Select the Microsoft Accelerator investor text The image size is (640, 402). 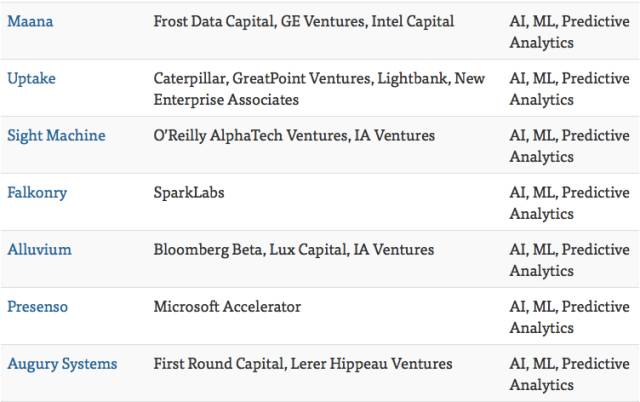click(x=227, y=306)
